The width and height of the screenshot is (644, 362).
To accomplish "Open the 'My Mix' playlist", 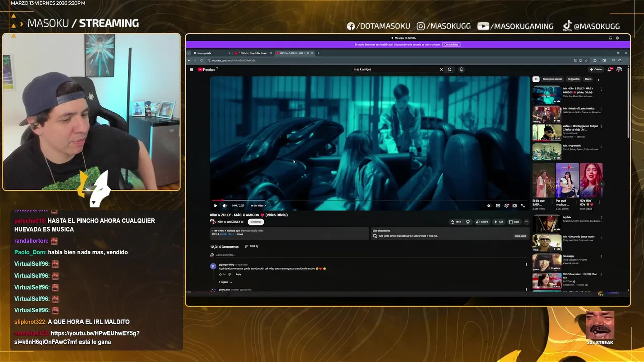I will pos(547,224).
